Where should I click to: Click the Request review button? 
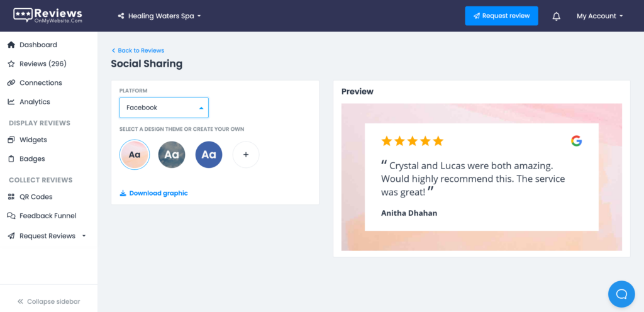[501, 16]
